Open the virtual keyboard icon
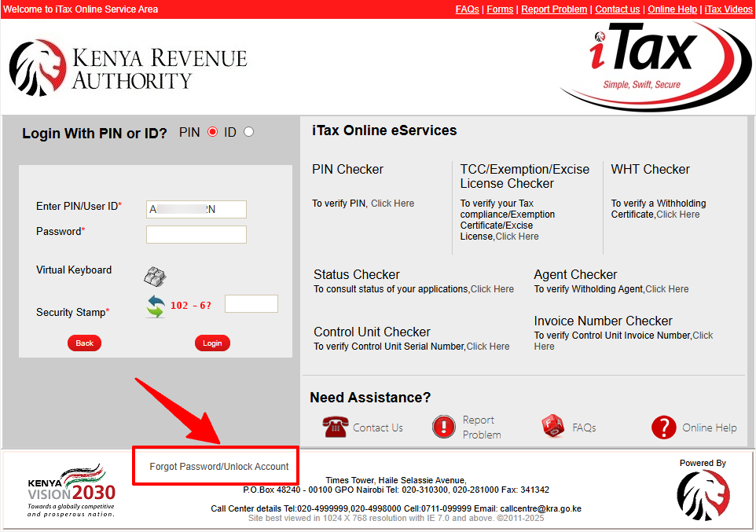Screen dimensions: 756x532 click(155, 276)
